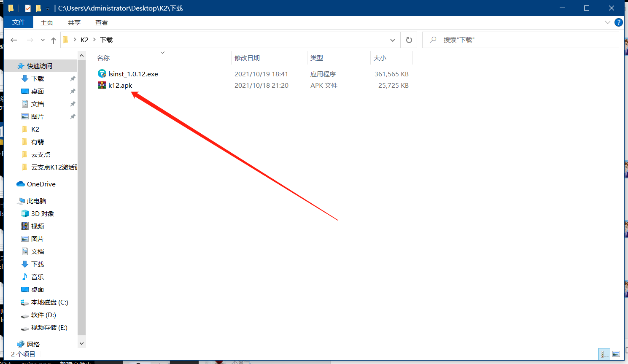Open the address bar history dropdown
This screenshot has height=364, width=628.
tap(393, 40)
